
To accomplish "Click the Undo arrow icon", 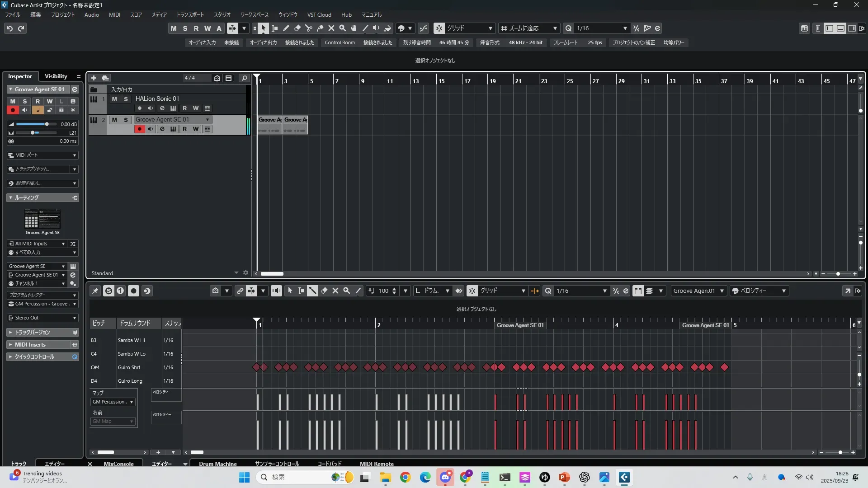I will pyautogui.click(x=9, y=28).
